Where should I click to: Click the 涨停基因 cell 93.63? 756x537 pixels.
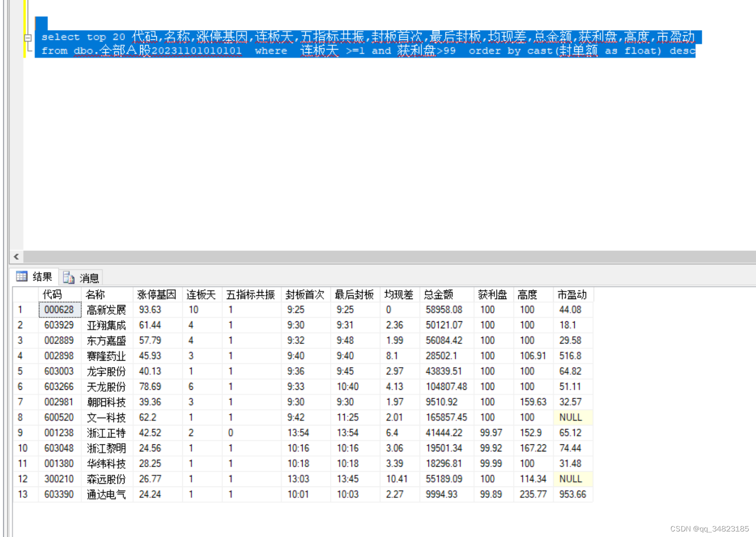tap(158, 310)
